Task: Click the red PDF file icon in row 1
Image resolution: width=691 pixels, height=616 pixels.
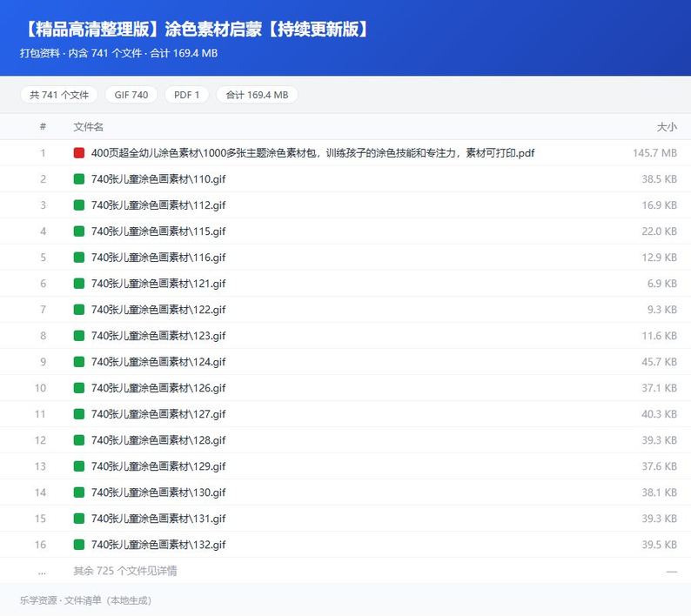Action: click(79, 153)
